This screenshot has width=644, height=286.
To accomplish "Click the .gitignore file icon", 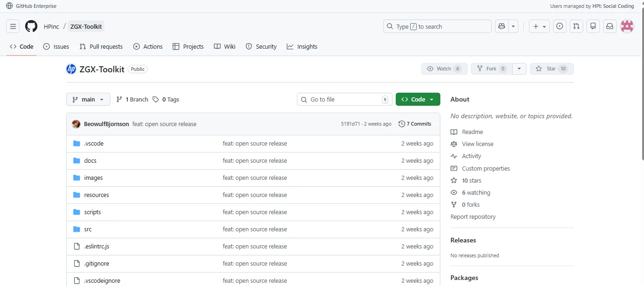I will [77, 264].
